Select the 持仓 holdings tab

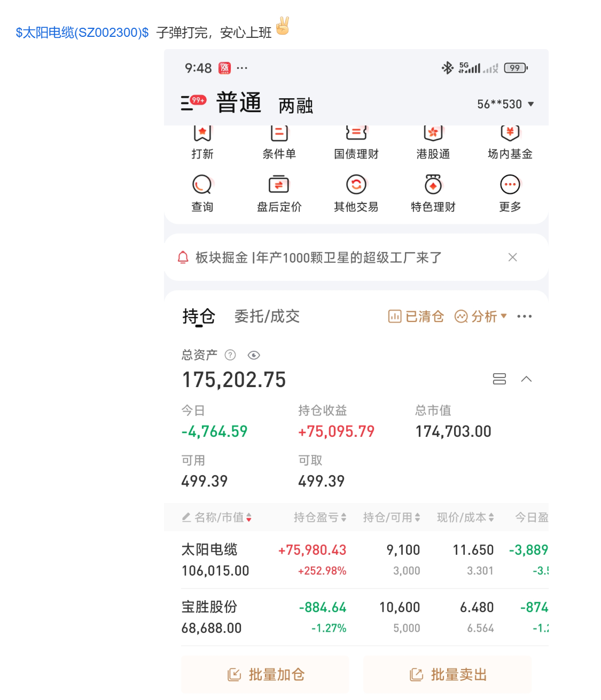pos(199,317)
